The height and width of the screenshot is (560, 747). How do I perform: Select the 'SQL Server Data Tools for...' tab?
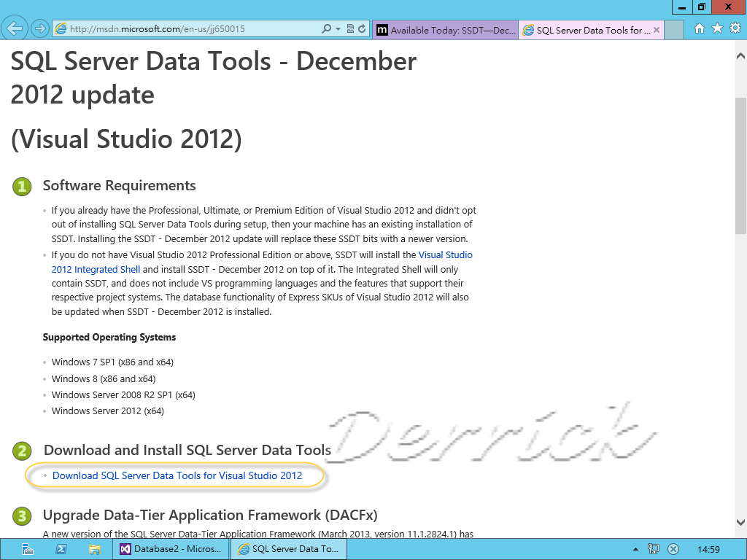[584, 30]
